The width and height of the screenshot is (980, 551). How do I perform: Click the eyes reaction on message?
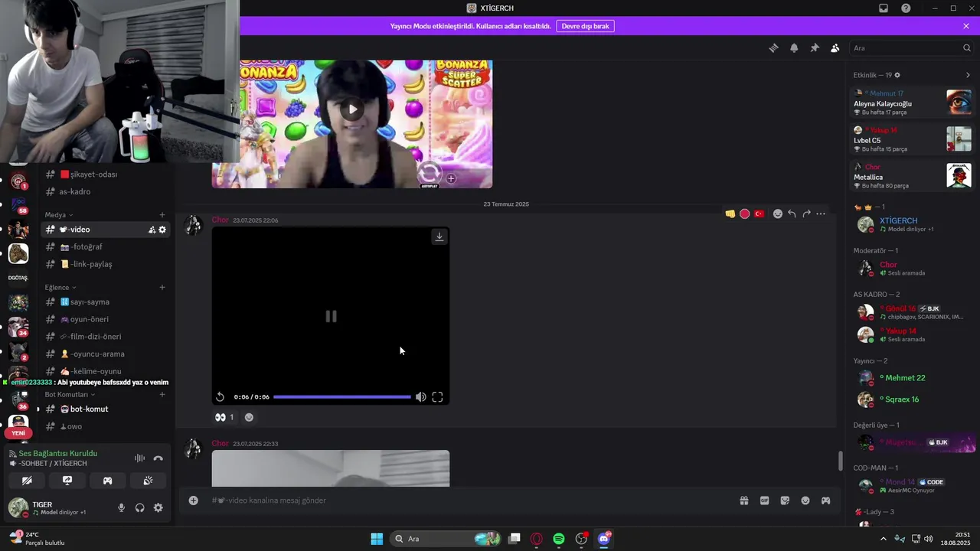224,417
